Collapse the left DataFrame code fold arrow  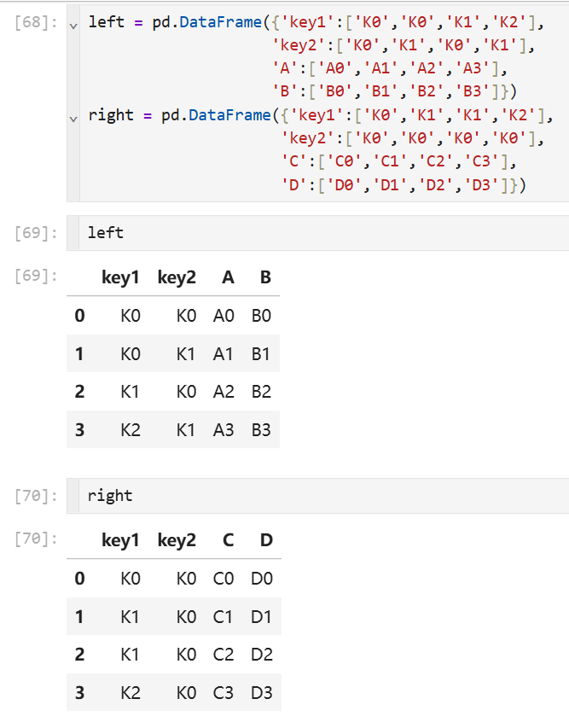point(73,26)
